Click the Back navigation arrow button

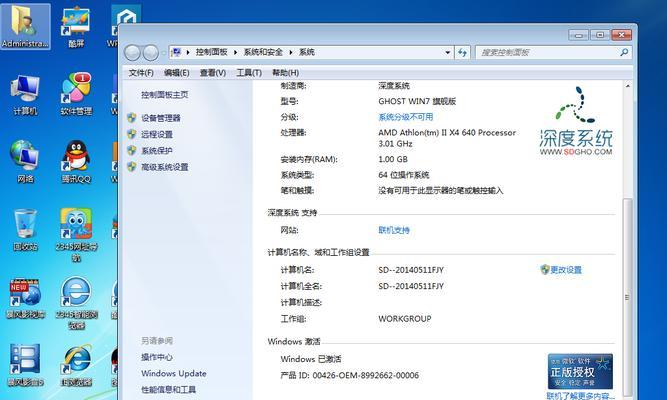132,53
